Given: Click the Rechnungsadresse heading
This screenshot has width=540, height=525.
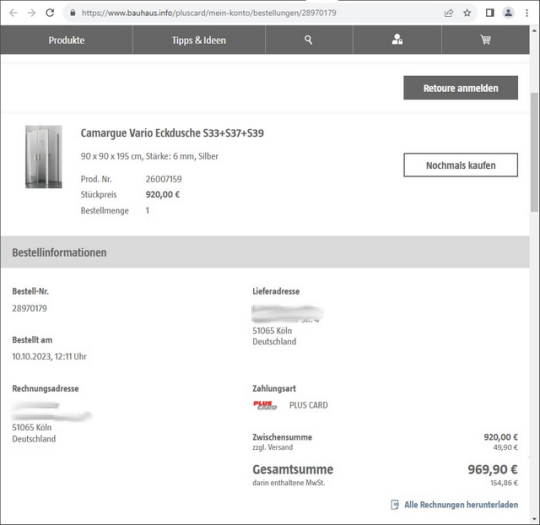Looking at the screenshot, I should [45, 389].
